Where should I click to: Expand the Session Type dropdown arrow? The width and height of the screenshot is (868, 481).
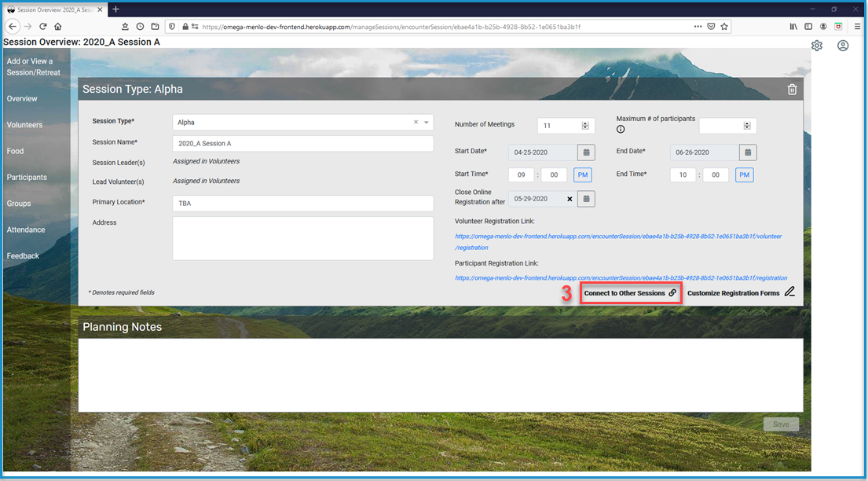pyautogui.click(x=427, y=122)
